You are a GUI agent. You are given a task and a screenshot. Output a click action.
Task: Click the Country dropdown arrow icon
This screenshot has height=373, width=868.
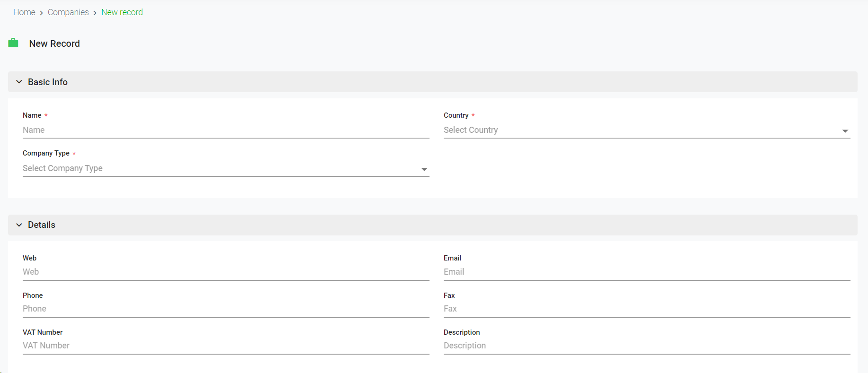845,131
